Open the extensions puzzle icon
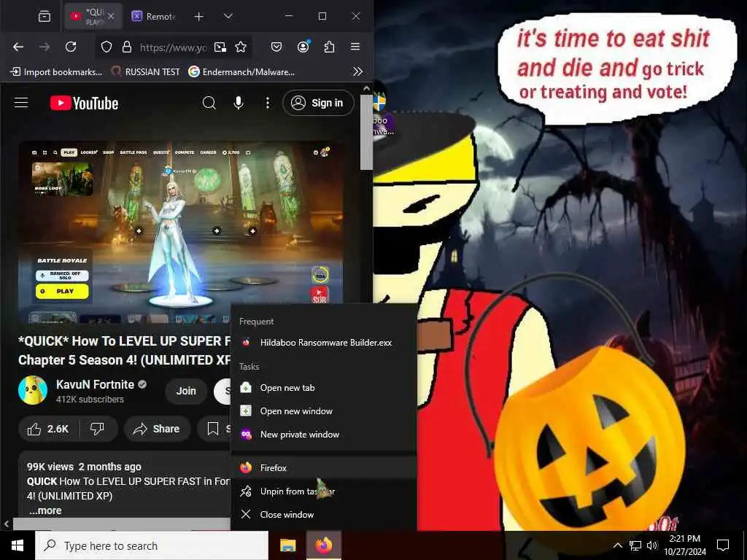Image resolution: width=747 pixels, height=560 pixels. coord(329,47)
